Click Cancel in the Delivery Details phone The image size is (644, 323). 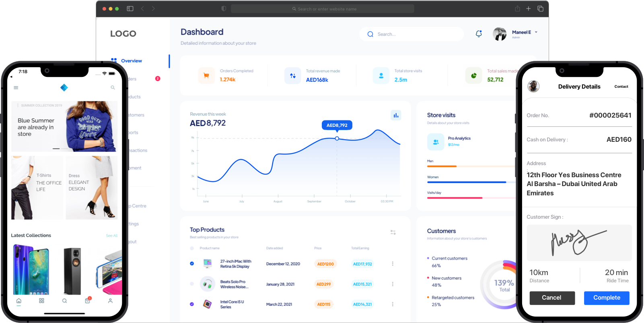tap(552, 298)
